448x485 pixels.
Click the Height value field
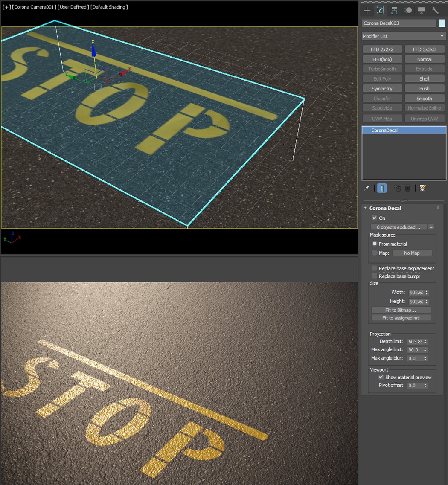click(416, 302)
